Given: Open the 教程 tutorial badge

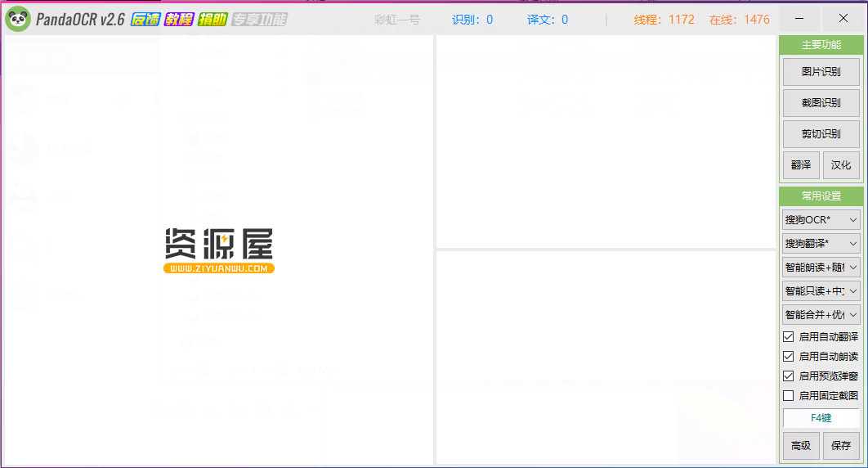Looking at the screenshot, I should coord(178,19).
